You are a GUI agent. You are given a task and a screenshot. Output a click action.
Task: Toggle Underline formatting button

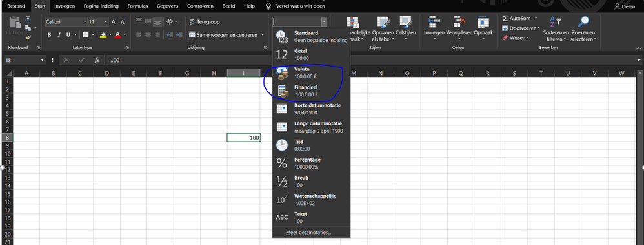point(68,35)
